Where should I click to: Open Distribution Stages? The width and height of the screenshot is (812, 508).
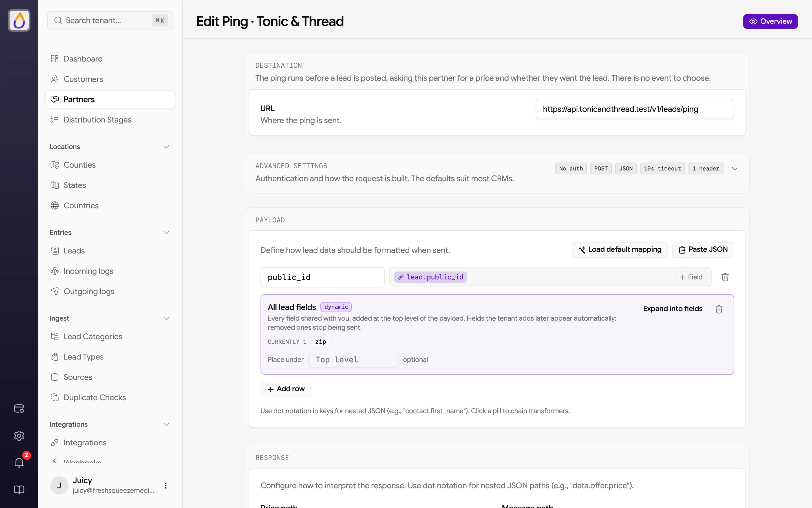[110, 120]
